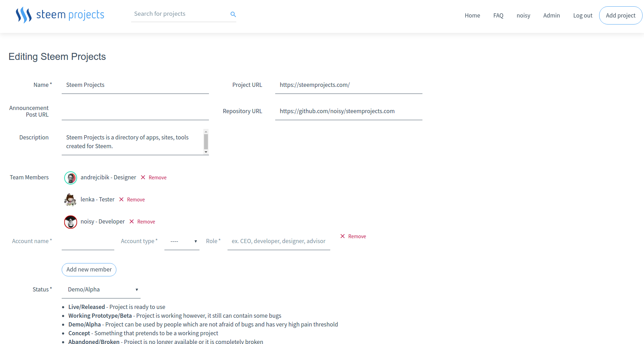The image size is (644, 344).
Task: Click lenka's avatar thumbnail
Action: (70, 200)
